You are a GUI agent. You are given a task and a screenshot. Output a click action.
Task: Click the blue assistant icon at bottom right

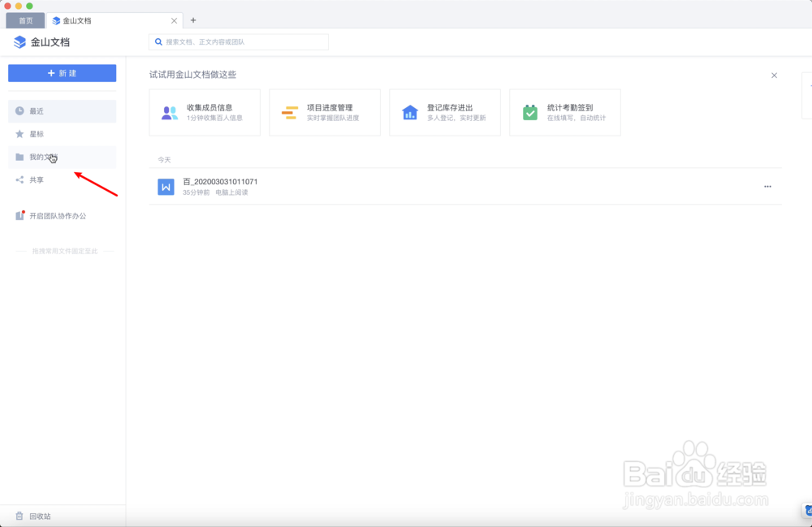(807, 511)
